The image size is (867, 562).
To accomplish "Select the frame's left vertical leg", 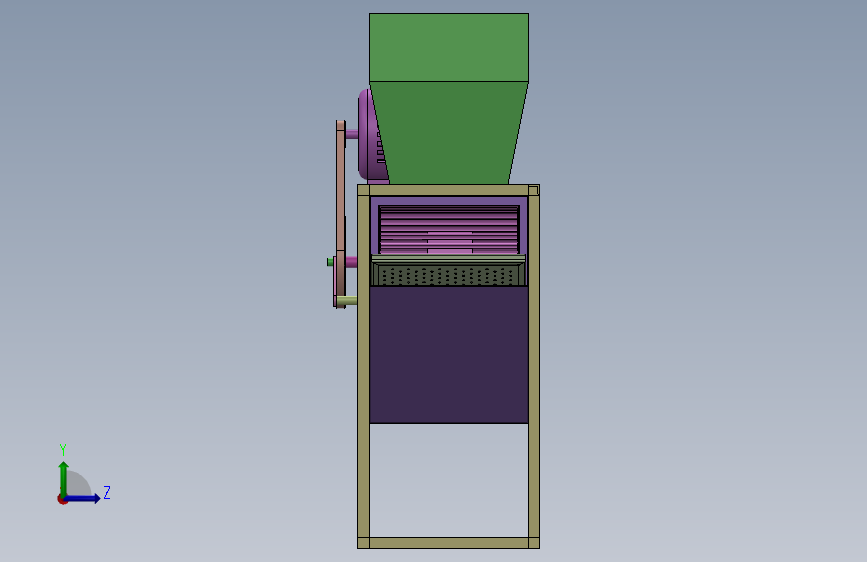I will tap(363, 366).
